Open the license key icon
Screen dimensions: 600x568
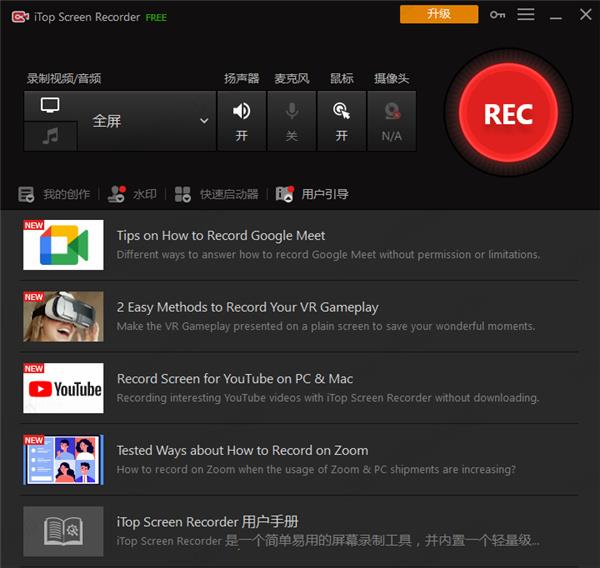coord(497,15)
